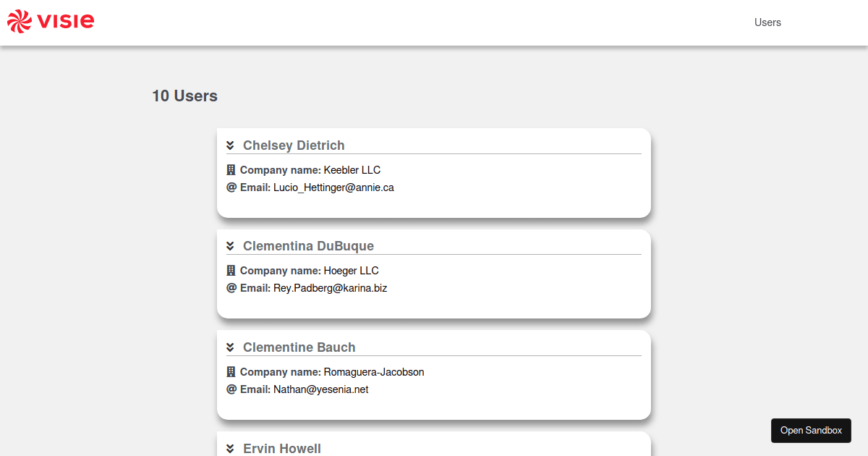Click the email Rey.Padberg@karina.biz

click(330, 288)
